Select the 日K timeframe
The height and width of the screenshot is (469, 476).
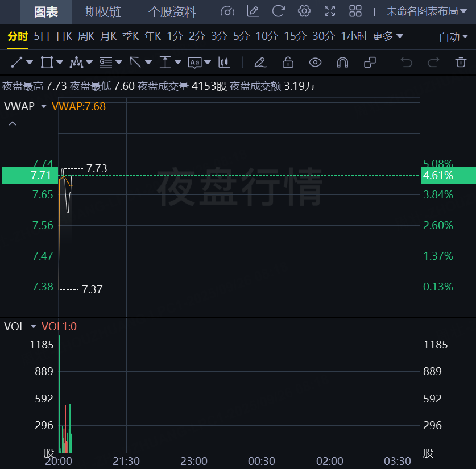click(x=64, y=36)
